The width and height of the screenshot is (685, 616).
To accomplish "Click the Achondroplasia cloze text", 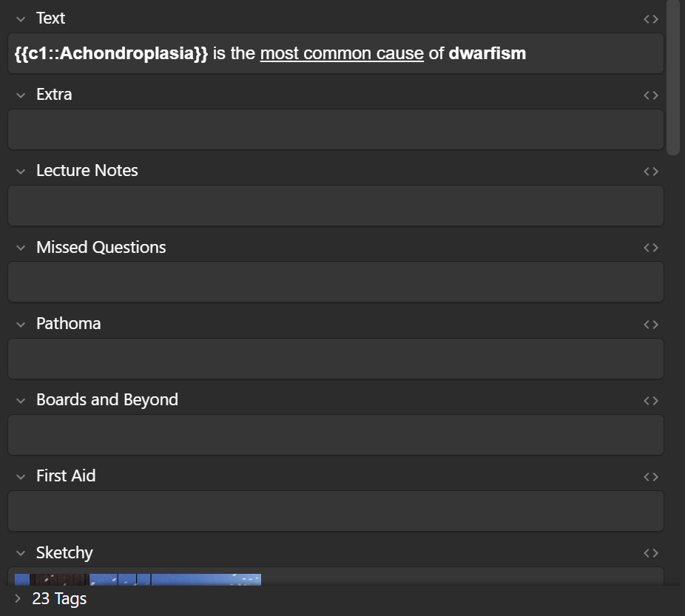I will pos(111,53).
